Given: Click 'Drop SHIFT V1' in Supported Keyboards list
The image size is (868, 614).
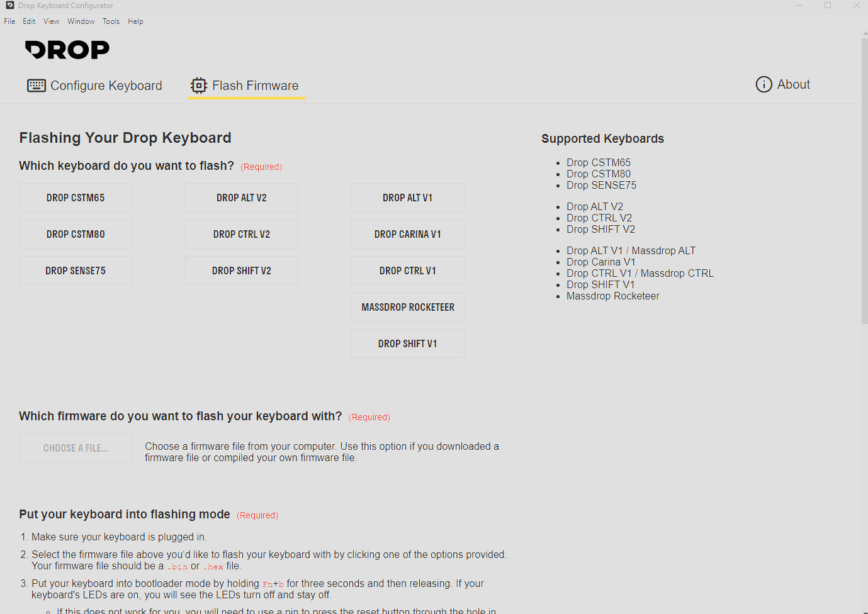Looking at the screenshot, I should point(600,284).
